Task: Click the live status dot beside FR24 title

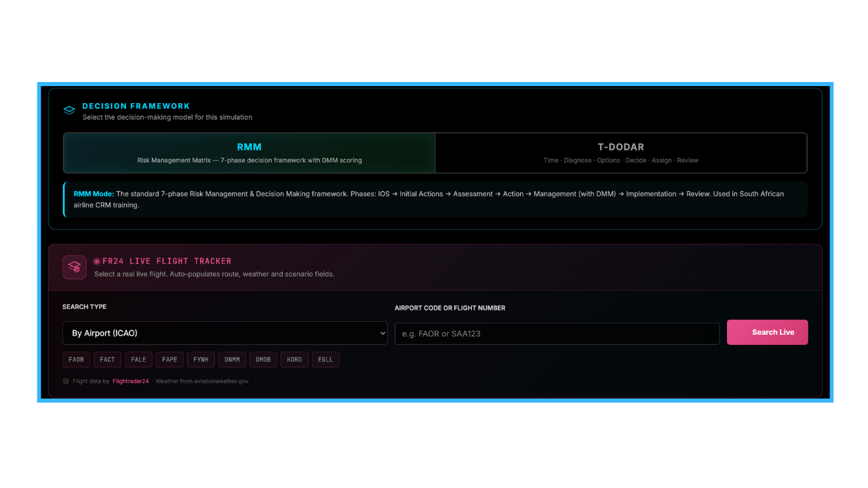Action: click(96, 260)
